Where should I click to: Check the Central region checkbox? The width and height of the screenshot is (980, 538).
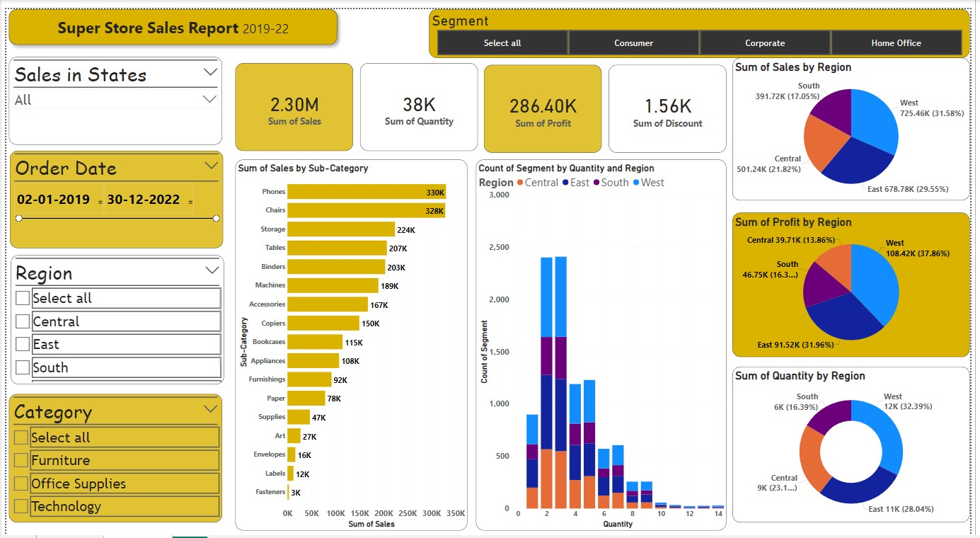click(x=22, y=321)
